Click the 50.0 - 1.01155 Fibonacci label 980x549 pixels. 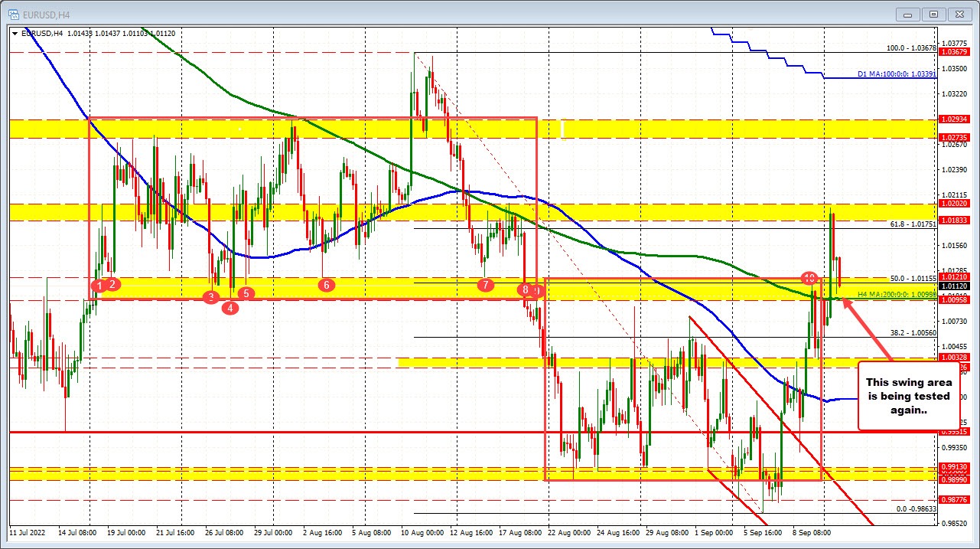pyautogui.click(x=913, y=278)
